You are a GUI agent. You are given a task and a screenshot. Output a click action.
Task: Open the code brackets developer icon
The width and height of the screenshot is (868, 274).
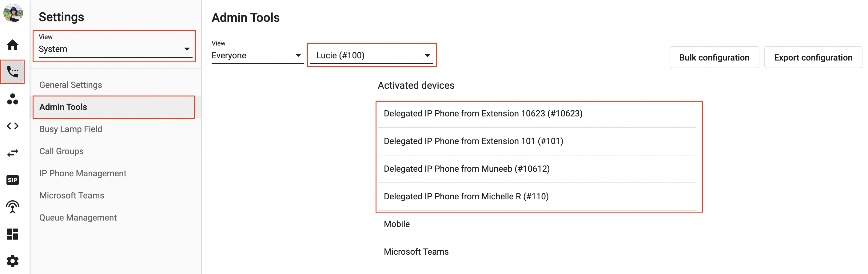(13, 126)
